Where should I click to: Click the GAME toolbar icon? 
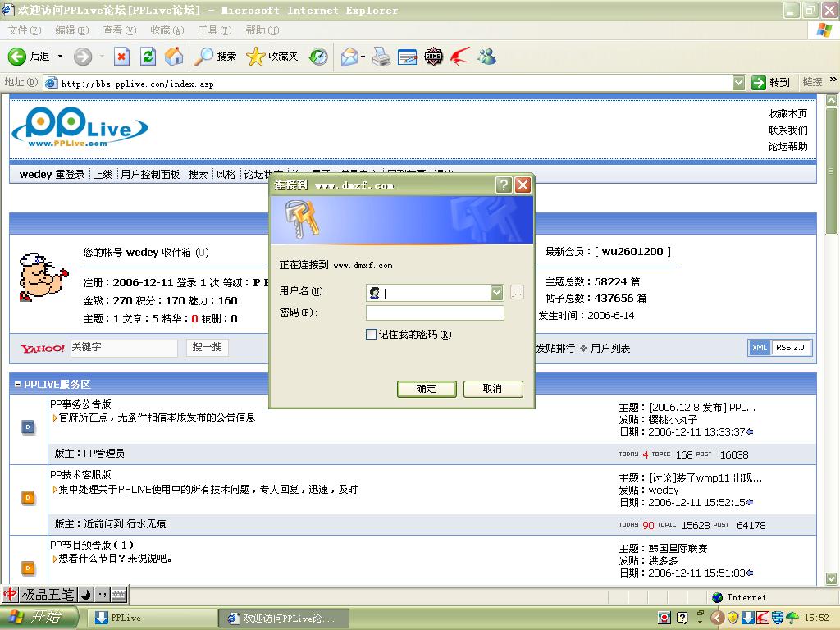[433, 57]
